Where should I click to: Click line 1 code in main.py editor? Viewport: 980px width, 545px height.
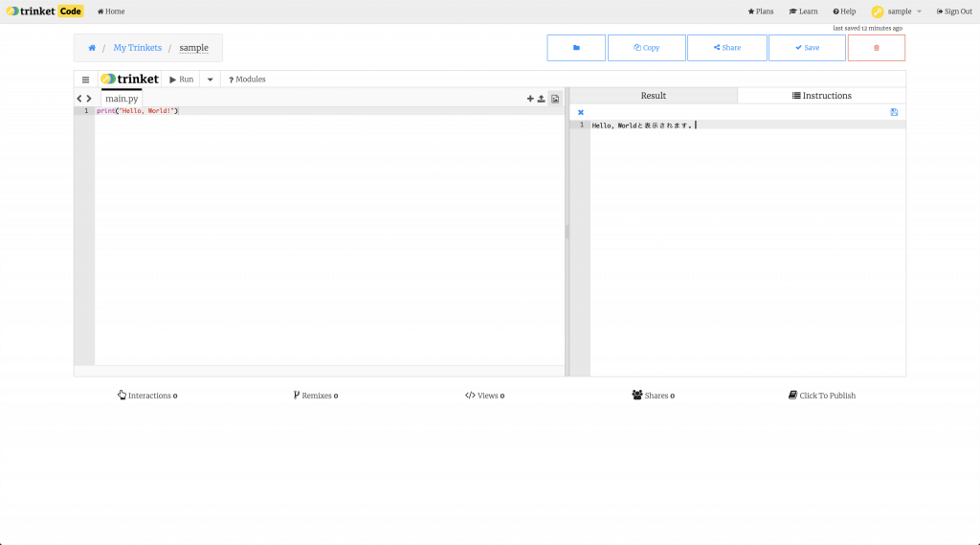pos(138,111)
